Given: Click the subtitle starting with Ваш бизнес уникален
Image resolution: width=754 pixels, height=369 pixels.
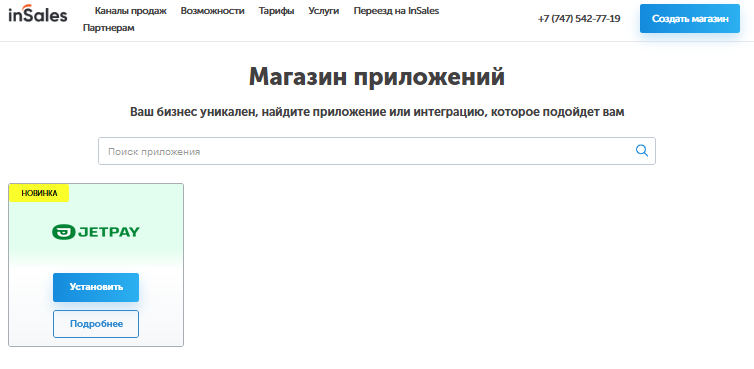Looking at the screenshot, I should pyautogui.click(x=377, y=112).
